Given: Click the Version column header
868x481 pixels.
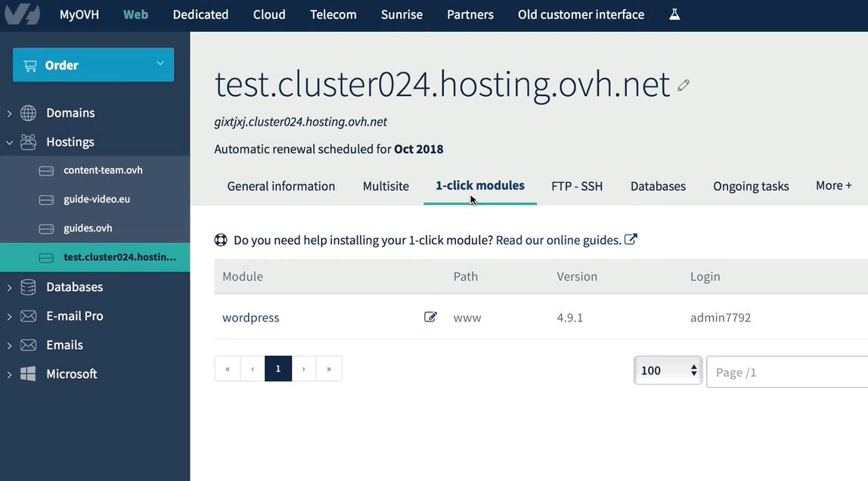Looking at the screenshot, I should (577, 276).
